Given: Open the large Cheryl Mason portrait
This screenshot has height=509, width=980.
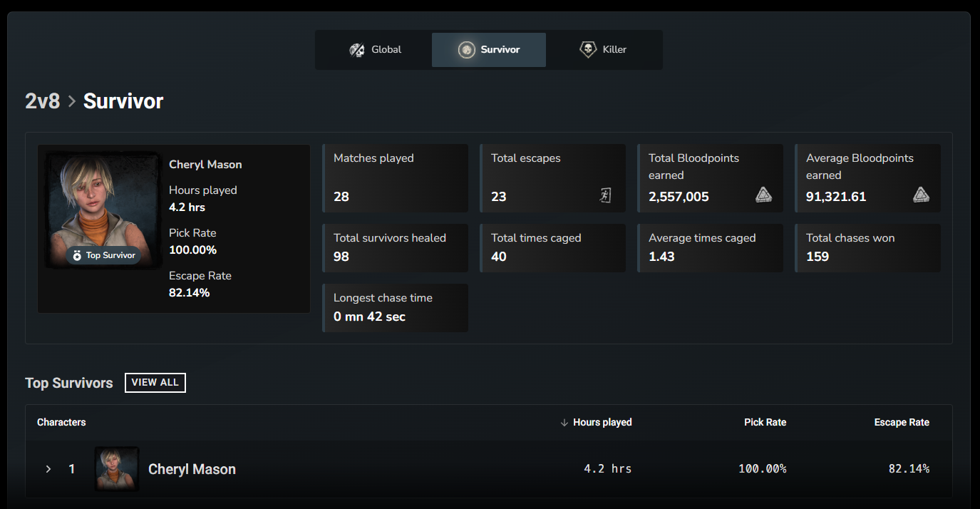Looking at the screenshot, I should [103, 210].
